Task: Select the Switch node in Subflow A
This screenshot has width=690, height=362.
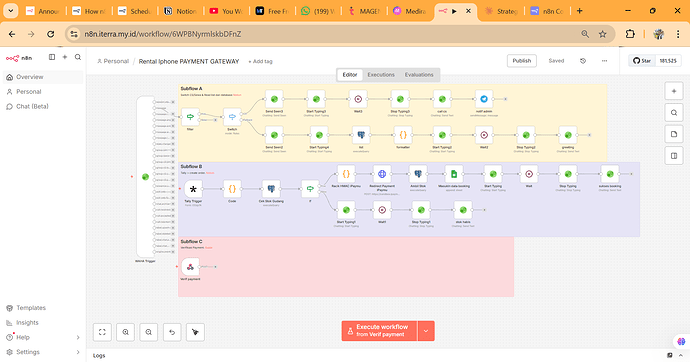Action: coord(232,117)
